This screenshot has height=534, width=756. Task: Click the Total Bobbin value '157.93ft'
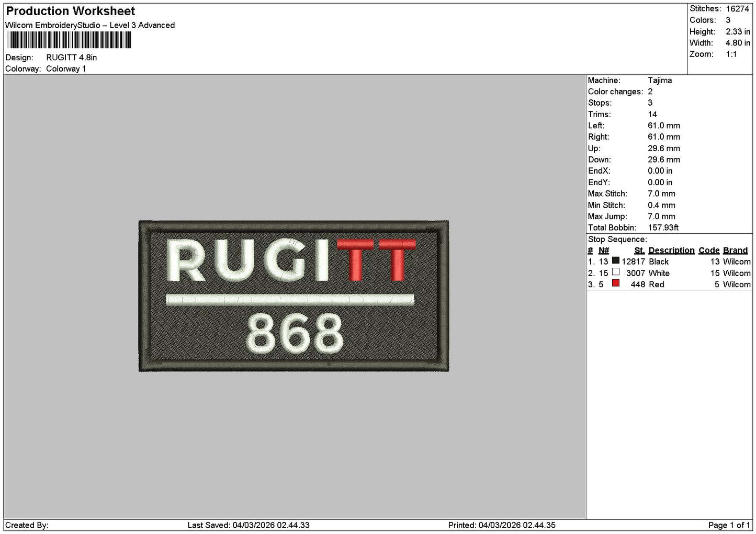663,228
